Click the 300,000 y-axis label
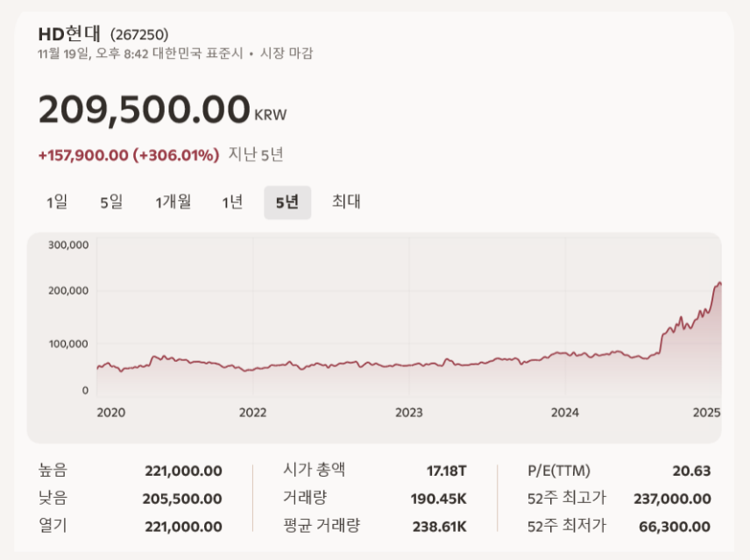Image resolution: width=750 pixels, height=560 pixels. click(68, 245)
